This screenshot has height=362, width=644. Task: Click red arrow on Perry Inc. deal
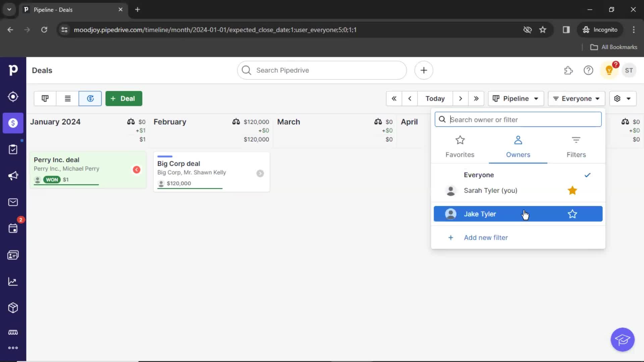[x=137, y=170]
